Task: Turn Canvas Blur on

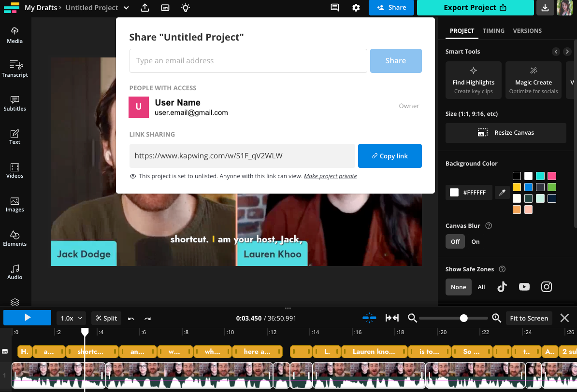Action: (x=475, y=241)
